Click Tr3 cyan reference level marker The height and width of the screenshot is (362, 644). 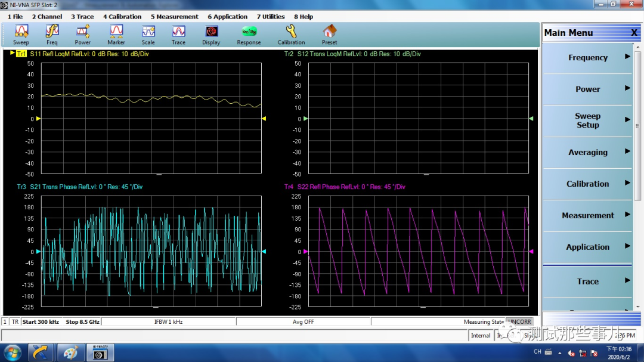(x=38, y=252)
